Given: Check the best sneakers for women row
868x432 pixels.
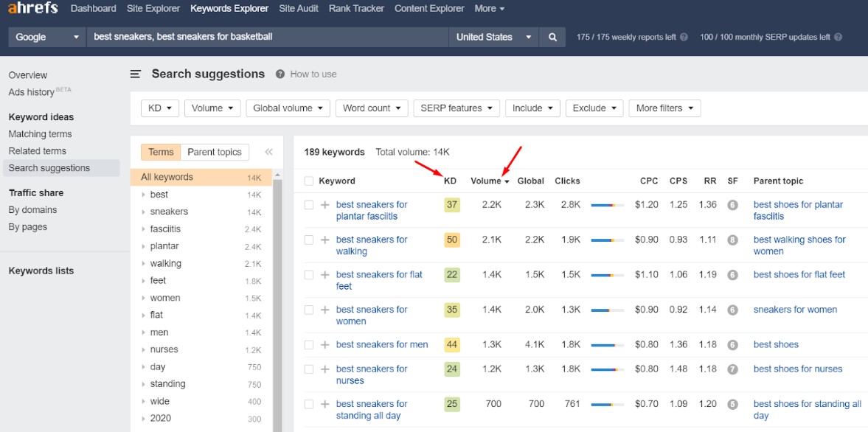Looking at the screenshot, I should click(309, 310).
